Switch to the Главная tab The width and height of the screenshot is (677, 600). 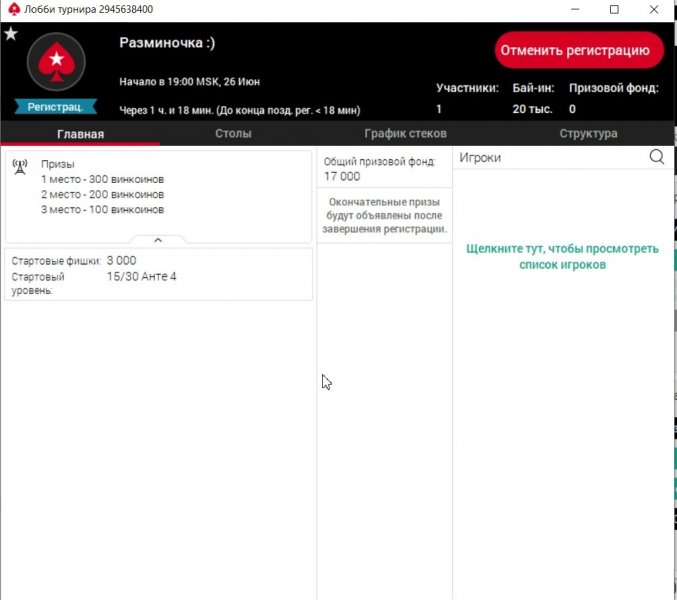(x=80, y=133)
